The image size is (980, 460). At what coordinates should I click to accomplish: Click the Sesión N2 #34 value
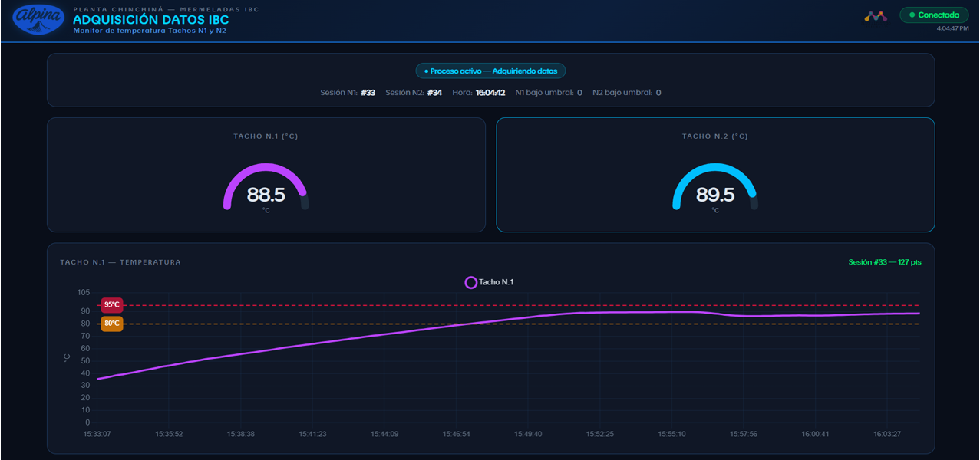pyautogui.click(x=434, y=93)
